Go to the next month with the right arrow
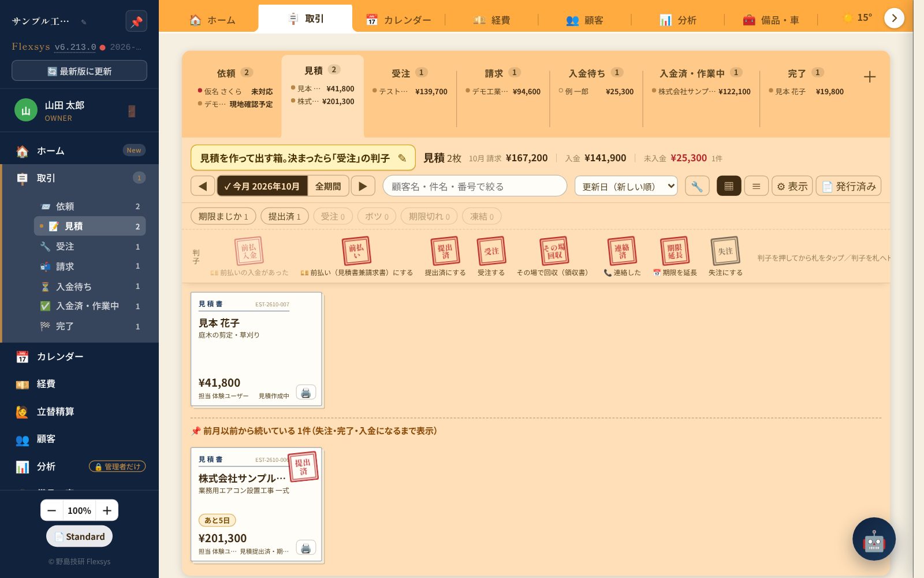This screenshot has height=578, width=924. [363, 186]
